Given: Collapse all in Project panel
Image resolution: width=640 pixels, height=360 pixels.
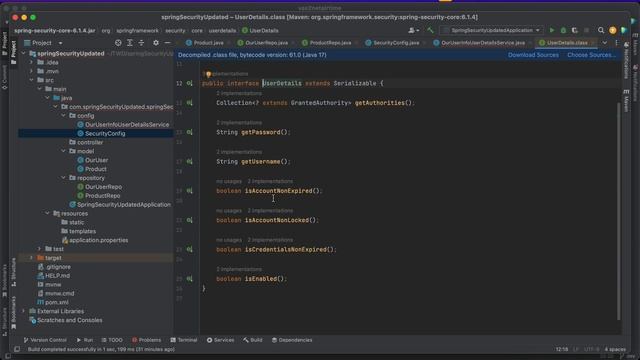Looking at the screenshot, I should (141, 43).
